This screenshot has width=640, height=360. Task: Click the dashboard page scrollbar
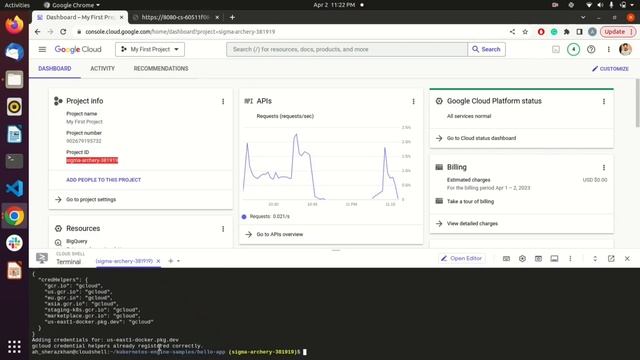pyautogui.click(x=637, y=103)
